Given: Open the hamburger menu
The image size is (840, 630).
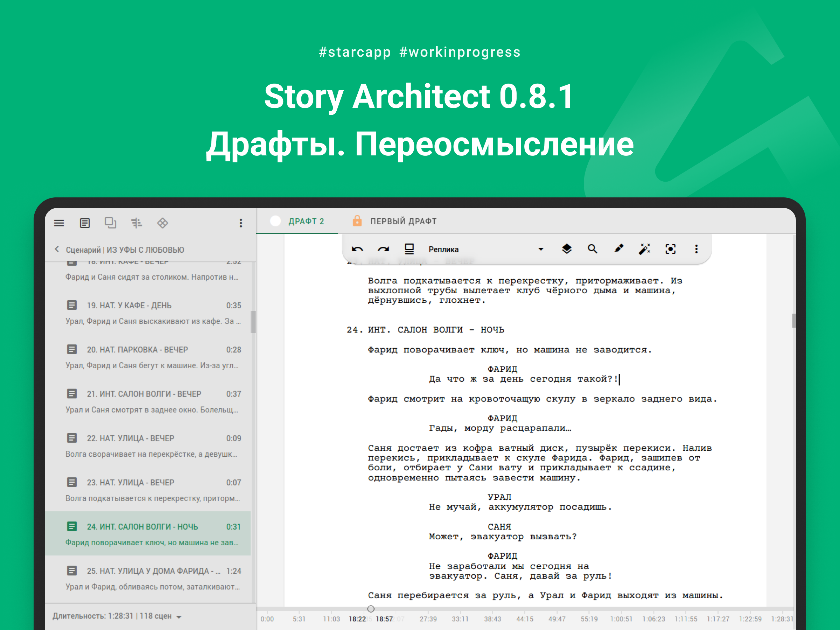Looking at the screenshot, I should 59,223.
